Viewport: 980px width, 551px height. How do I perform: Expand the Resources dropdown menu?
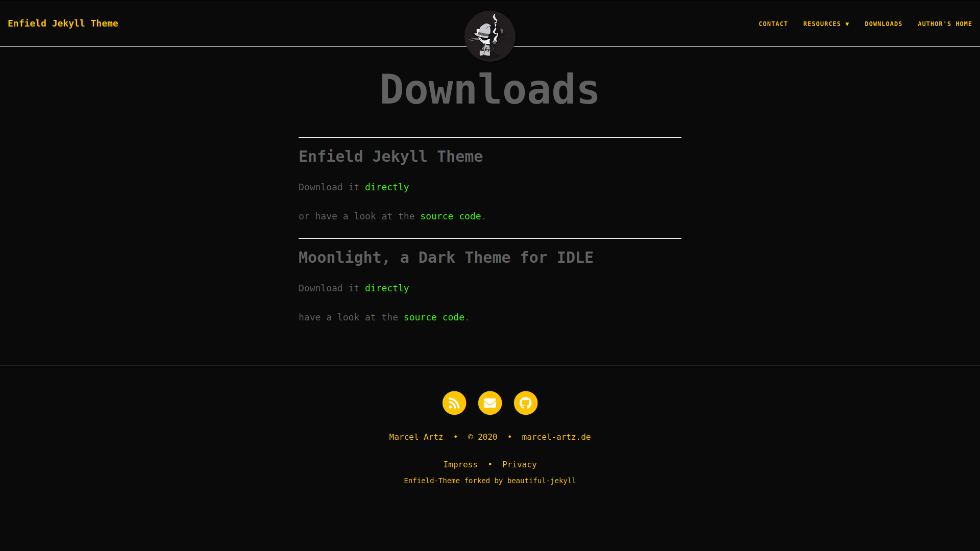pyautogui.click(x=826, y=24)
